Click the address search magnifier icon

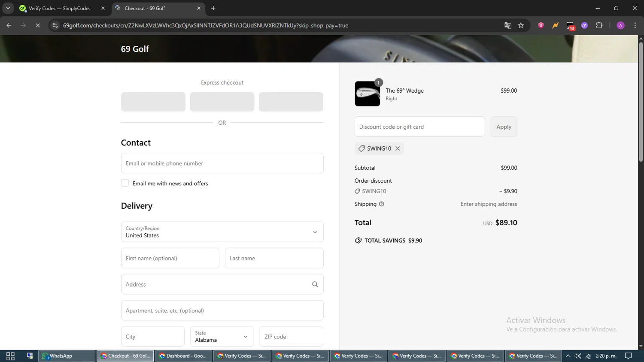(315, 284)
